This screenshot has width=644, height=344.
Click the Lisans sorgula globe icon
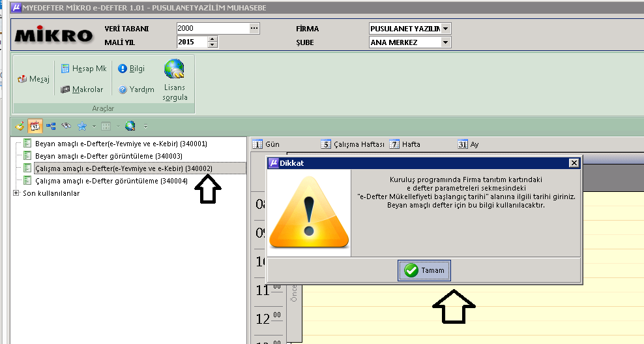(x=174, y=69)
